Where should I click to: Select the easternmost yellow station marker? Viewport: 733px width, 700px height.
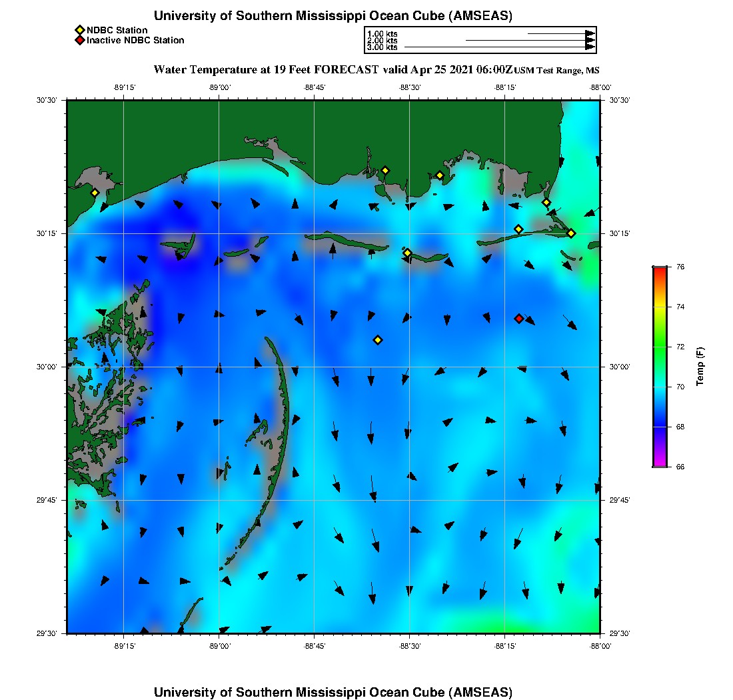pyautogui.click(x=571, y=233)
